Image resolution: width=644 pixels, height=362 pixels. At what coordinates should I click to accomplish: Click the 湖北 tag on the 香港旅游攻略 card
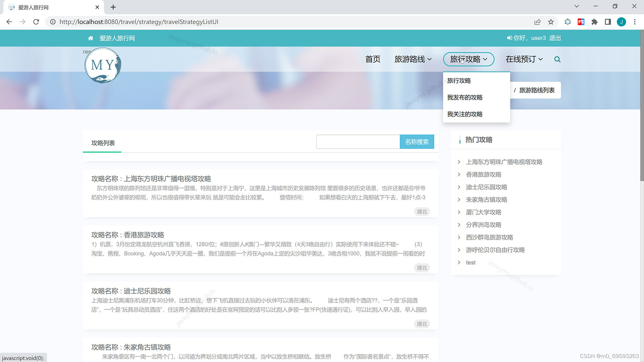[x=422, y=268]
